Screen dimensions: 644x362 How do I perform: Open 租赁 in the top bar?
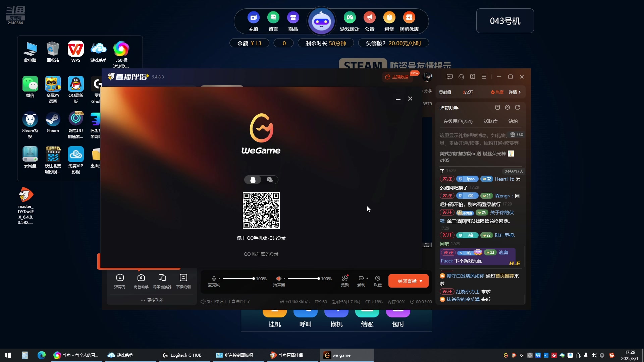pyautogui.click(x=389, y=21)
